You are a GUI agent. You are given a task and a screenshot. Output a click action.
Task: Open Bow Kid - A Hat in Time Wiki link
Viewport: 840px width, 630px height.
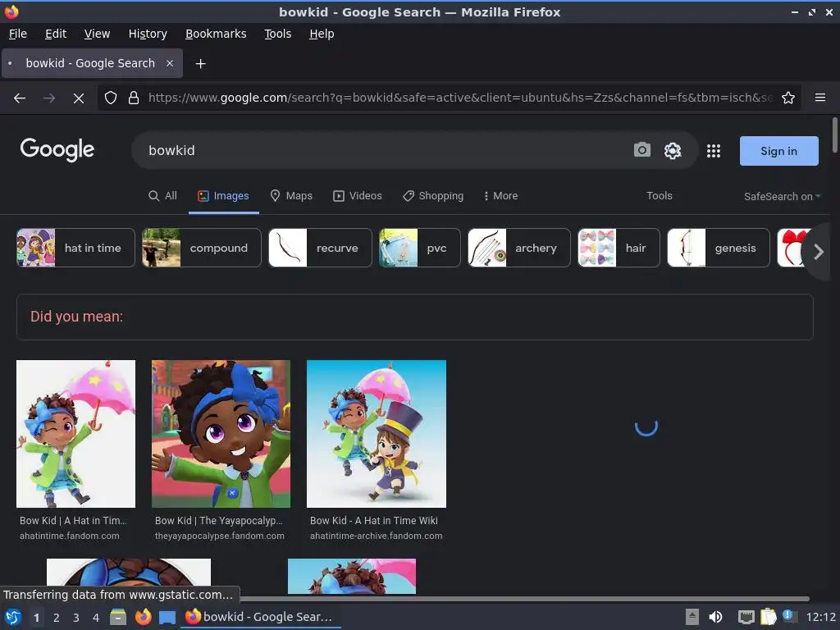pyautogui.click(x=374, y=521)
